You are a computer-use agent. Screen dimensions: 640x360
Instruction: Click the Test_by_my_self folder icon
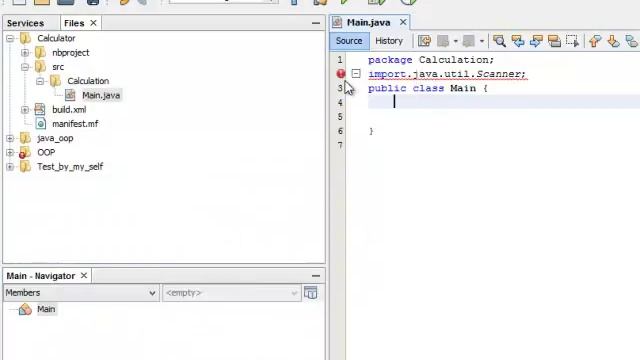click(25, 167)
